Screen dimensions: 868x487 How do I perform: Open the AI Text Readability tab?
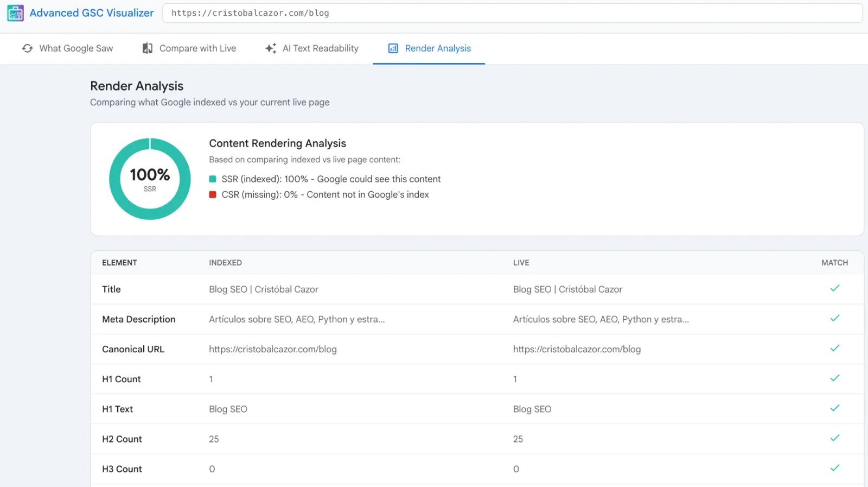click(x=311, y=48)
